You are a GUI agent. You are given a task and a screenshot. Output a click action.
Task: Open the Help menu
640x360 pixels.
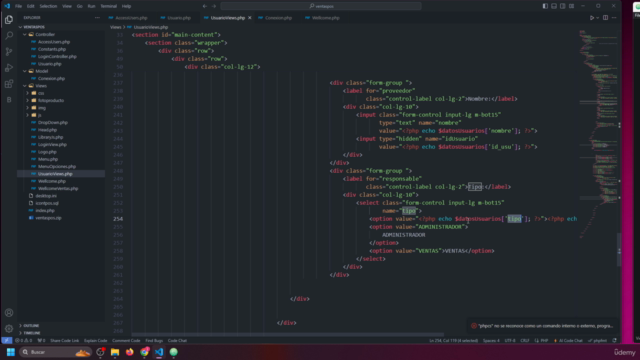point(127,6)
